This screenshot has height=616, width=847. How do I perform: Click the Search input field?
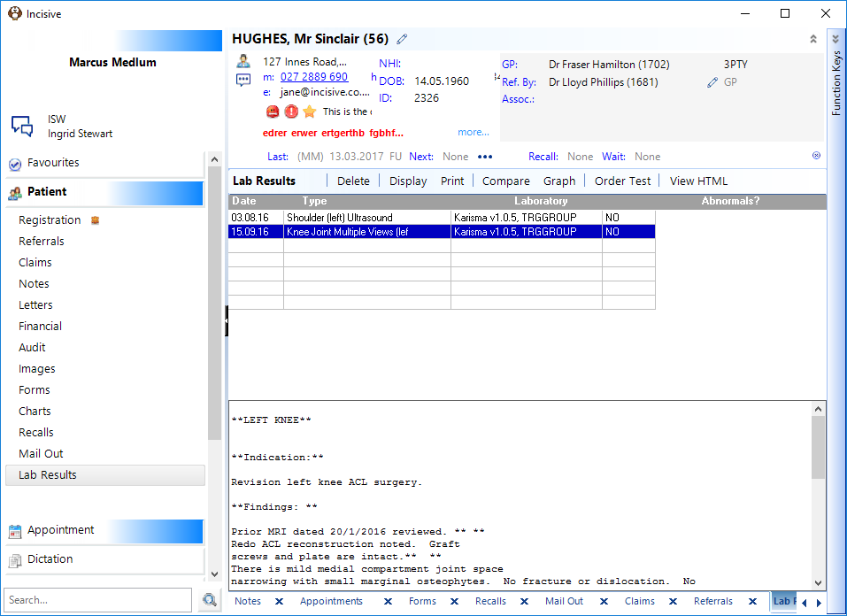(x=97, y=600)
